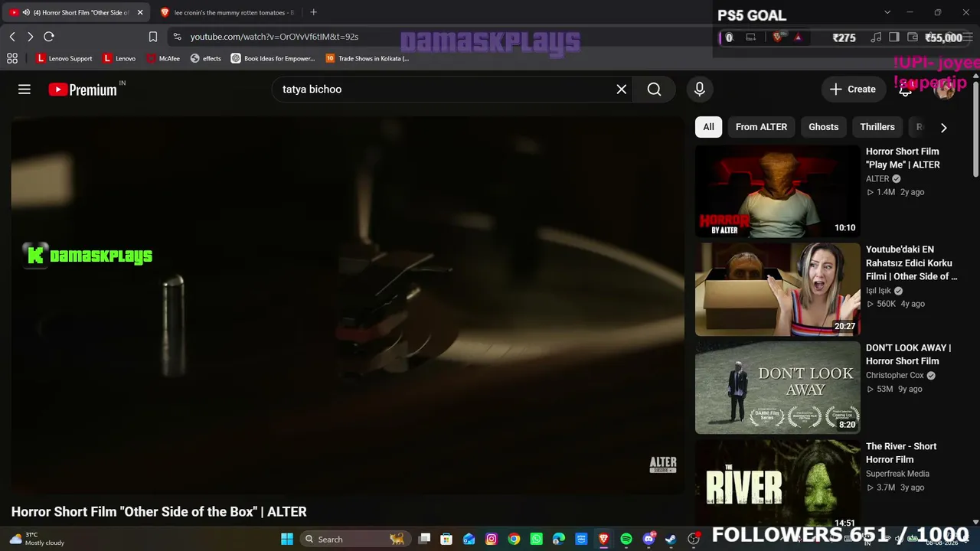
Task: Open the McAfee bookmark
Action: coord(163,58)
